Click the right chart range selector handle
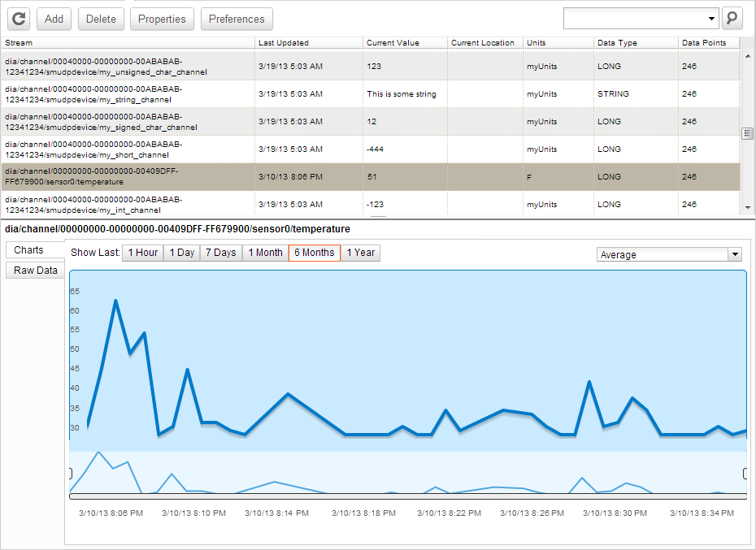 click(745, 473)
